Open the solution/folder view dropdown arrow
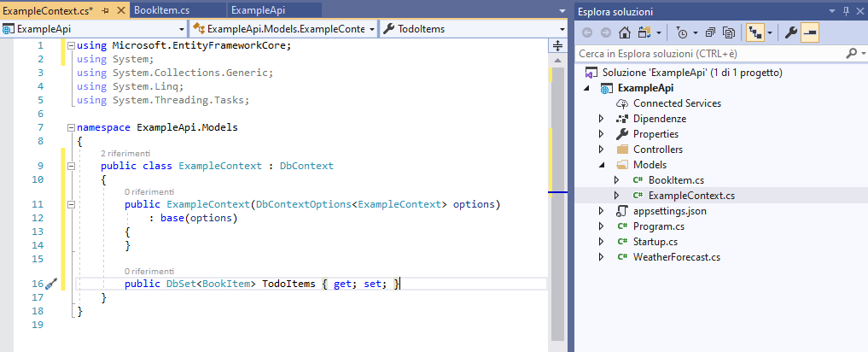This screenshot has width=868, height=352. pyautogui.click(x=659, y=33)
